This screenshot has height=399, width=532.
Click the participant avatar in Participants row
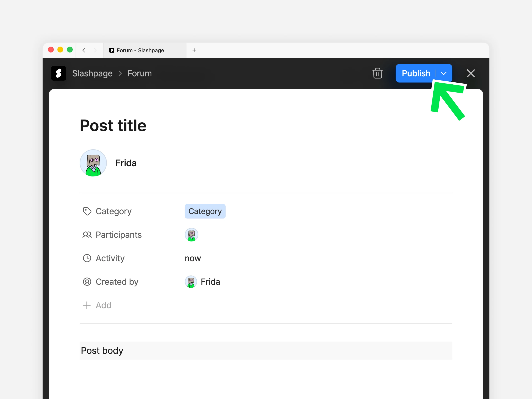[x=192, y=235]
